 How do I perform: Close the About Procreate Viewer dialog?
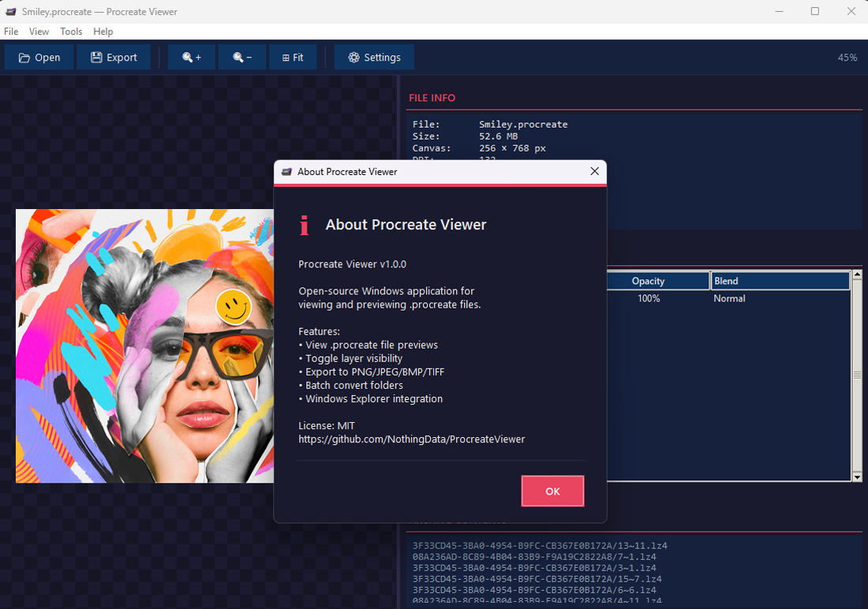(x=595, y=171)
